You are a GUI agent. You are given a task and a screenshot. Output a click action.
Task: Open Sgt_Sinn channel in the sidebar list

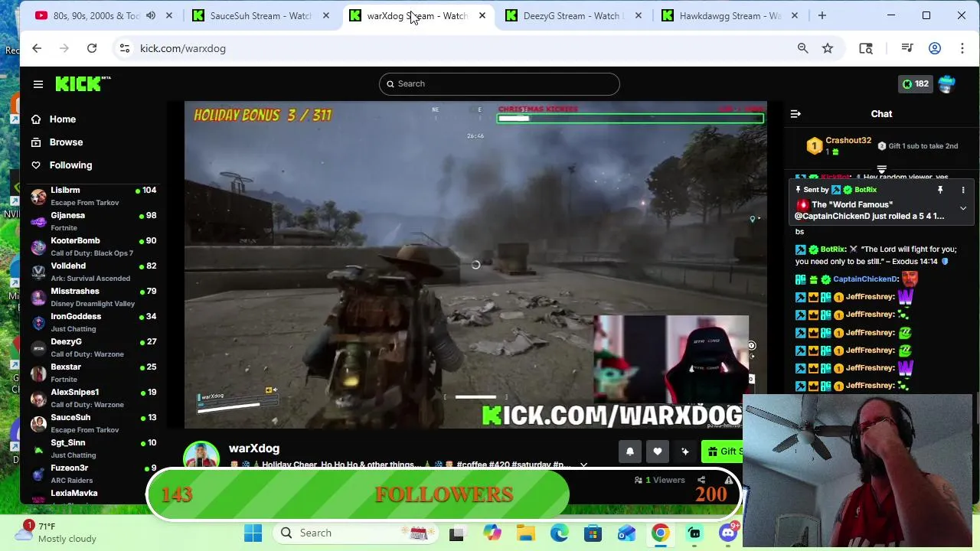point(93,448)
